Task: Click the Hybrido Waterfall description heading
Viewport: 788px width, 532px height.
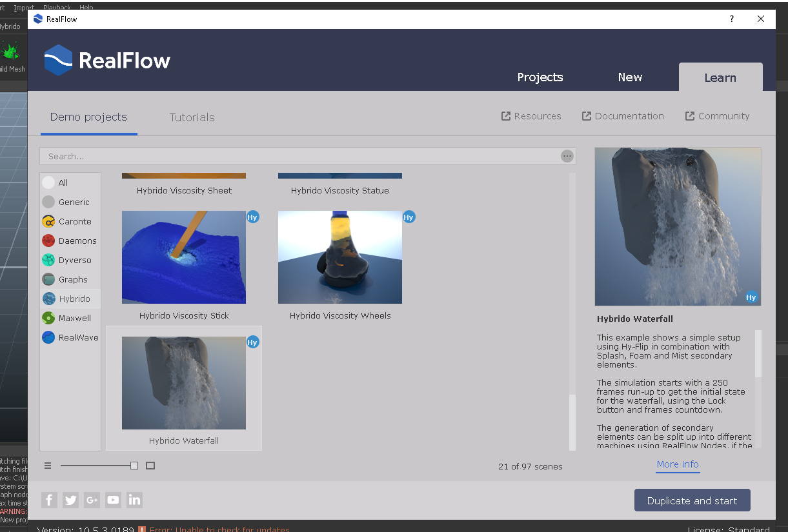Action: pos(635,319)
